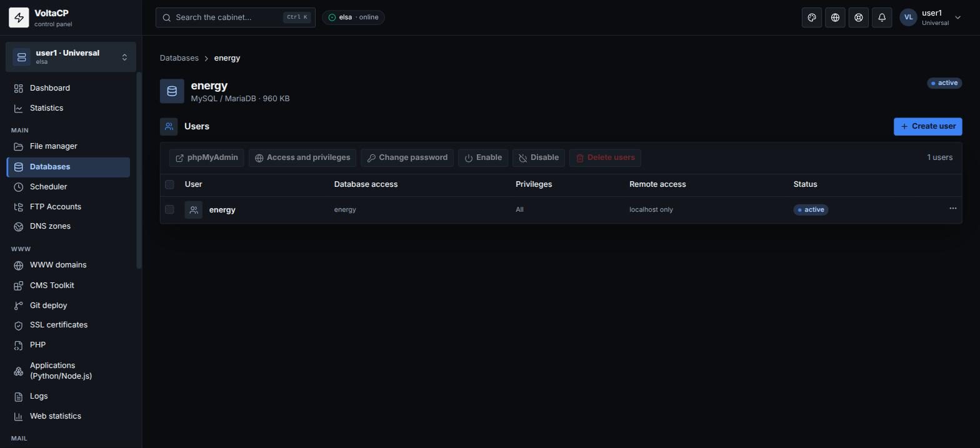Click the Privileges column header
Image resolution: width=980 pixels, height=448 pixels.
pos(534,184)
